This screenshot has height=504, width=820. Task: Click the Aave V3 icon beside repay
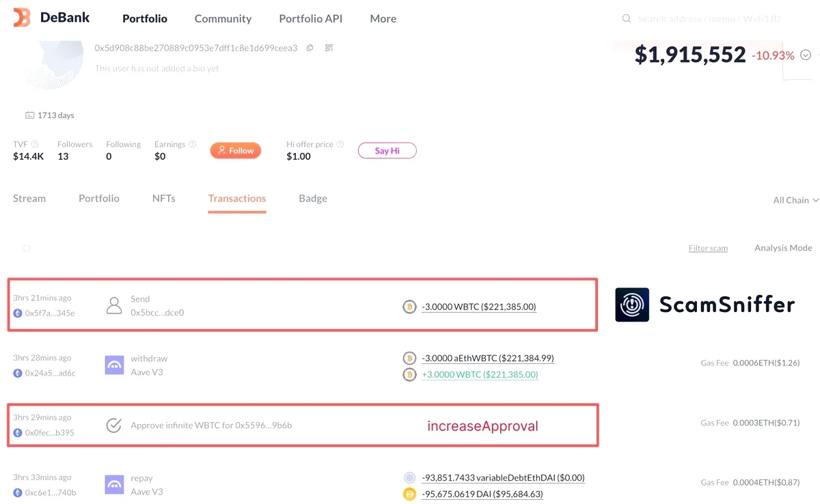(x=114, y=485)
